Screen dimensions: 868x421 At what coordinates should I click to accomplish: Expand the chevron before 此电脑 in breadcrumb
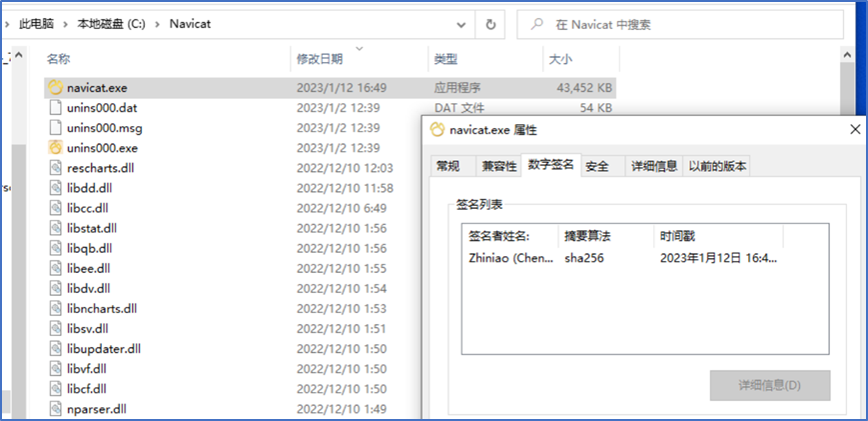(x=7, y=24)
